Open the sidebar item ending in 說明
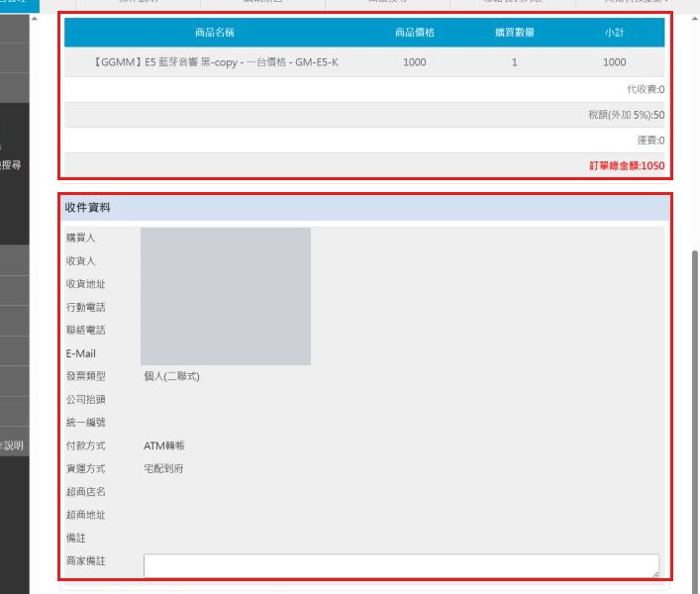The width and height of the screenshot is (700, 594). pos(14,445)
